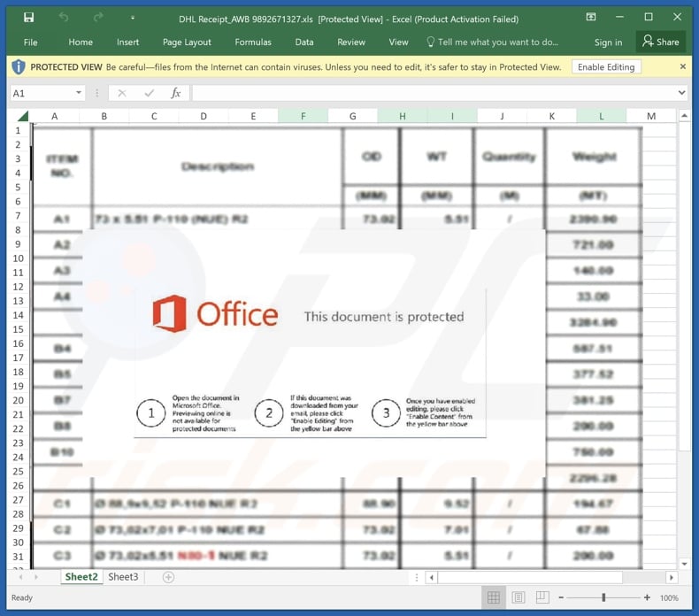Click the formula bar resize dots handle
The height and width of the screenshot is (616, 699).
96,93
